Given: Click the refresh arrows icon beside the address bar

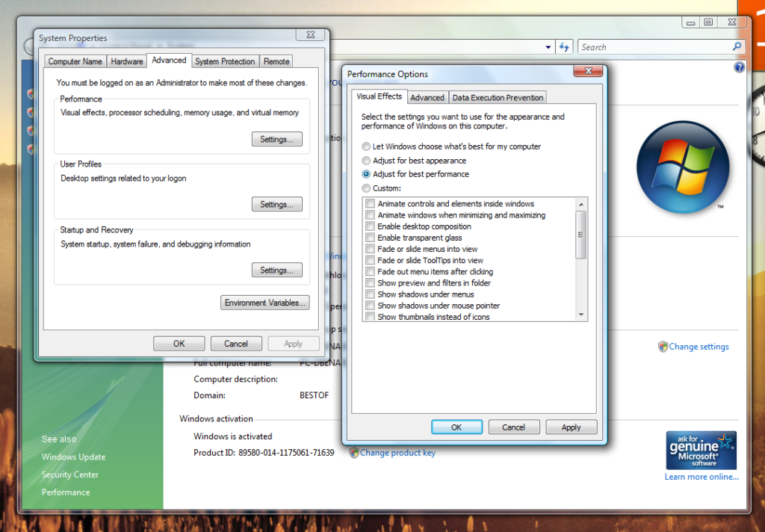Looking at the screenshot, I should (565, 47).
